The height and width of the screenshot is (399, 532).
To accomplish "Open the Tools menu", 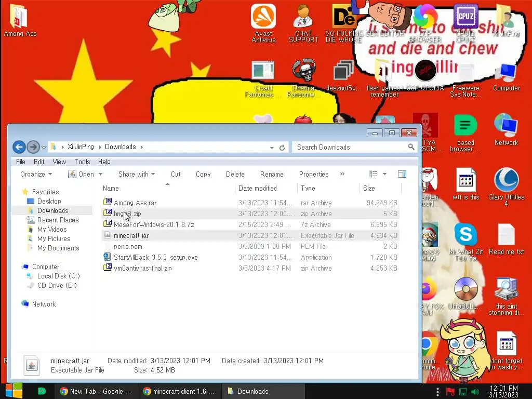I will (x=82, y=162).
